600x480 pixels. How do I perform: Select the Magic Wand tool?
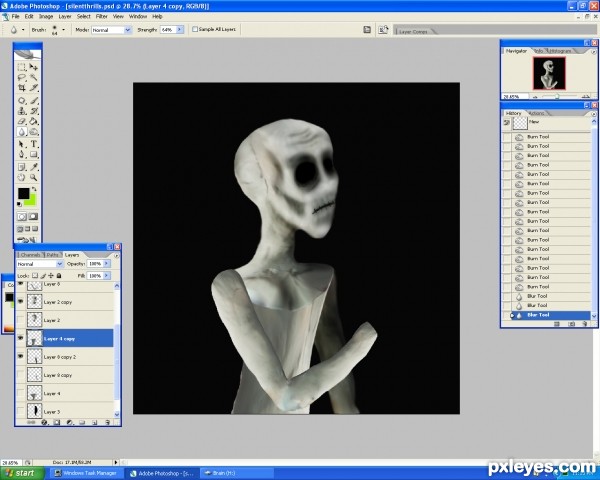coord(34,78)
